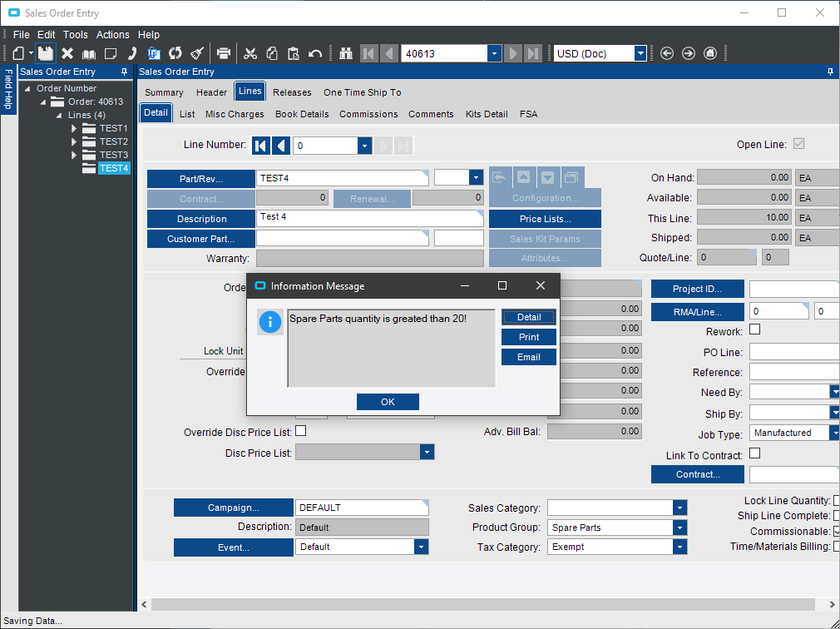Screen dimensions: 840x629
Task: Click the Delete X toolbar icon
Action: [x=67, y=53]
